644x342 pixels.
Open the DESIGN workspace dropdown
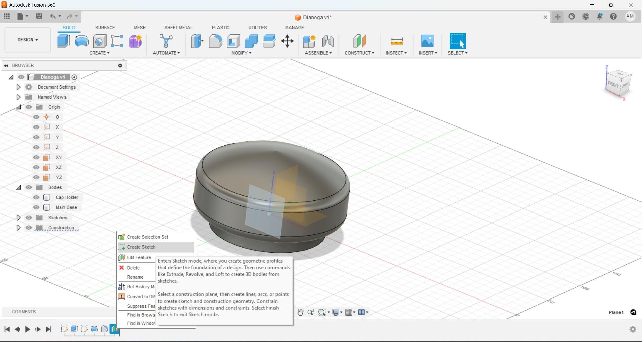(28, 40)
